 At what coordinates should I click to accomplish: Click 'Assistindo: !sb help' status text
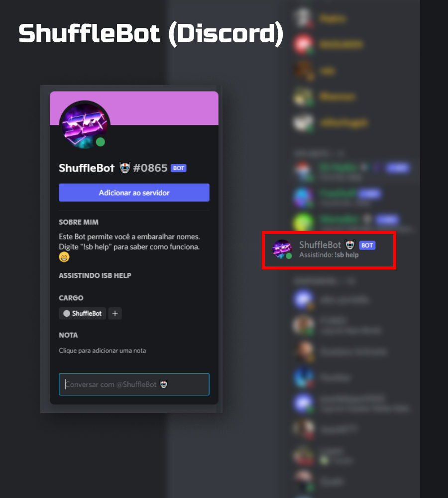coord(329,255)
